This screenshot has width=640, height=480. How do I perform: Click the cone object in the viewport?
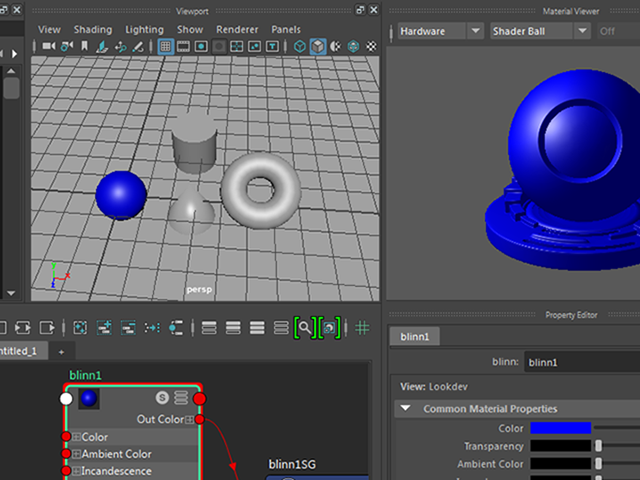pyautogui.click(x=191, y=212)
